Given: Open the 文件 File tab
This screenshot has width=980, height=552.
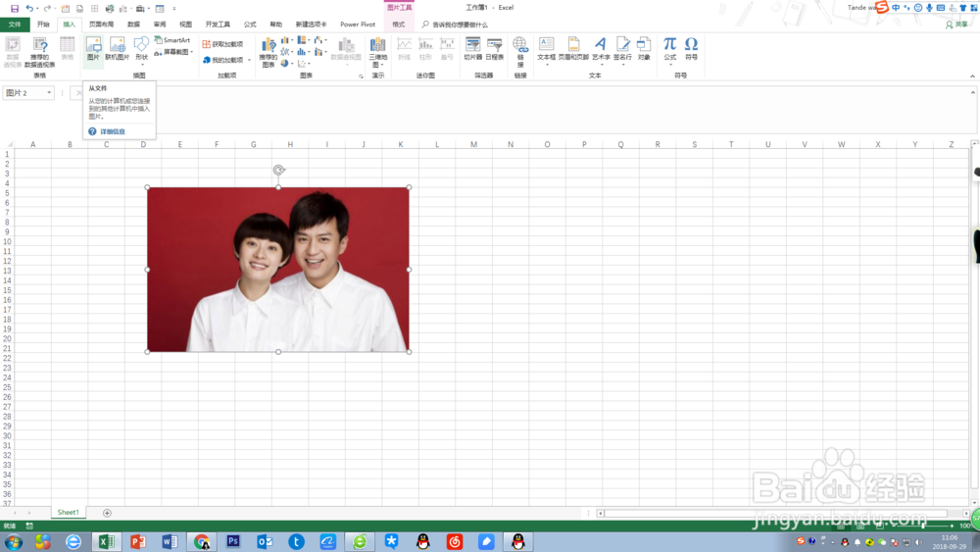Looking at the screenshot, I should pos(15,25).
